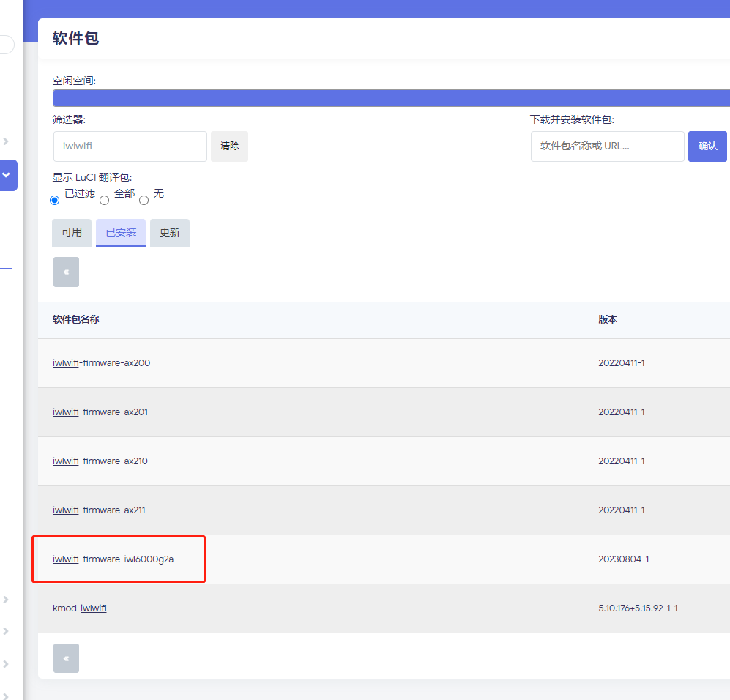The width and height of the screenshot is (730, 700).
Task: Expand the topmost gray sidebar arrow
Action: (6, 141)
